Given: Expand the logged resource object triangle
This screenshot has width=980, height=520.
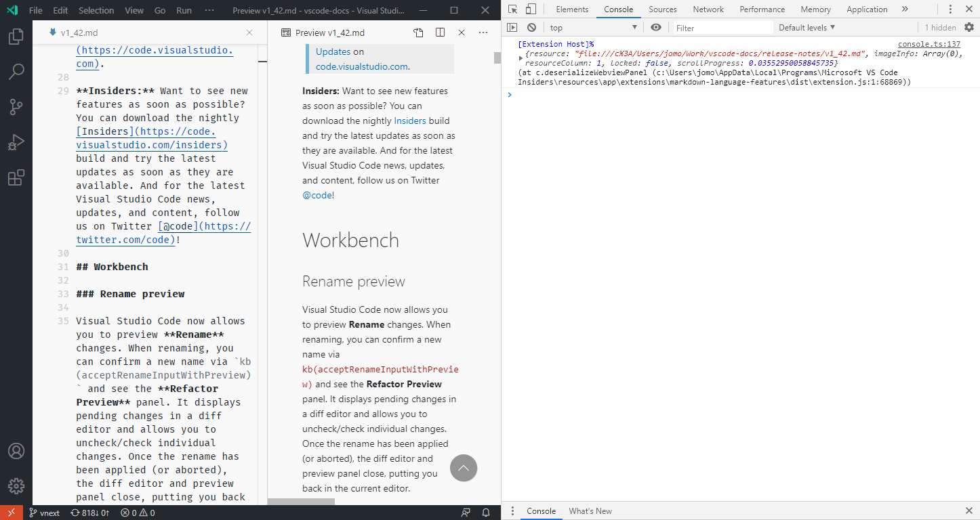Looking at the screenshot, I should [x=520, y=58].
